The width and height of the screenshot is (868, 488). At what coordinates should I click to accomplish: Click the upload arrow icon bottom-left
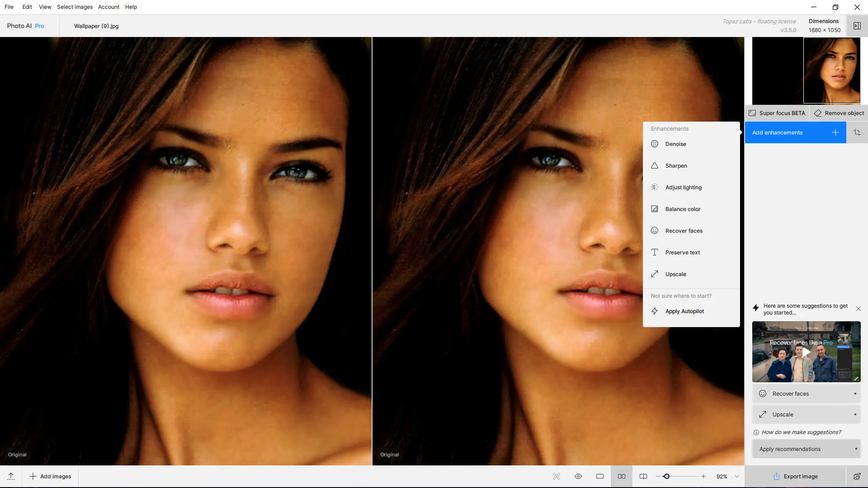click(11, 476)
